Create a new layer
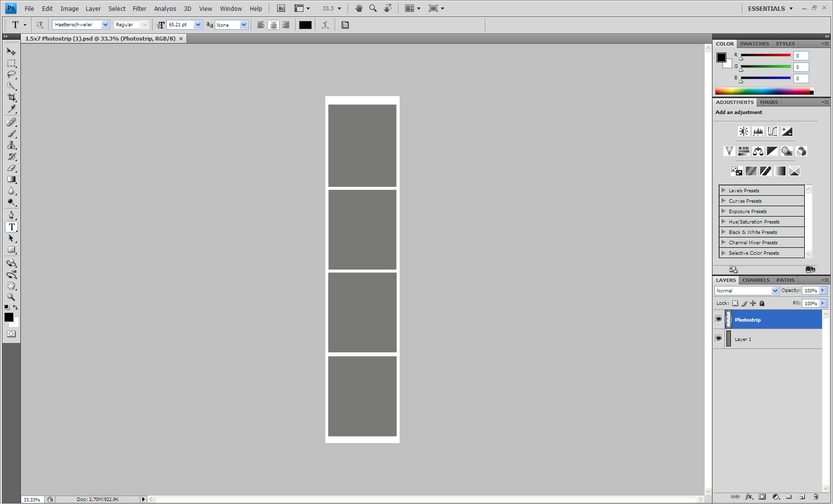 click(802, 497)
